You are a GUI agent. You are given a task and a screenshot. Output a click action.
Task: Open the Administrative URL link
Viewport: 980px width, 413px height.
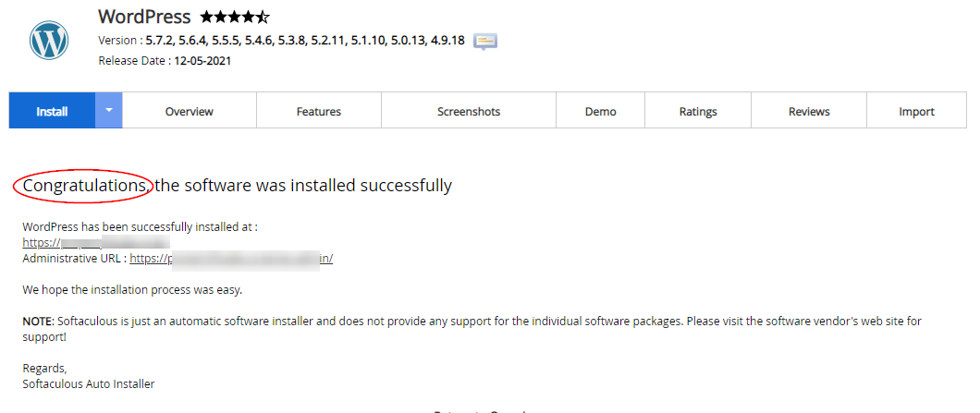point(231,259)
